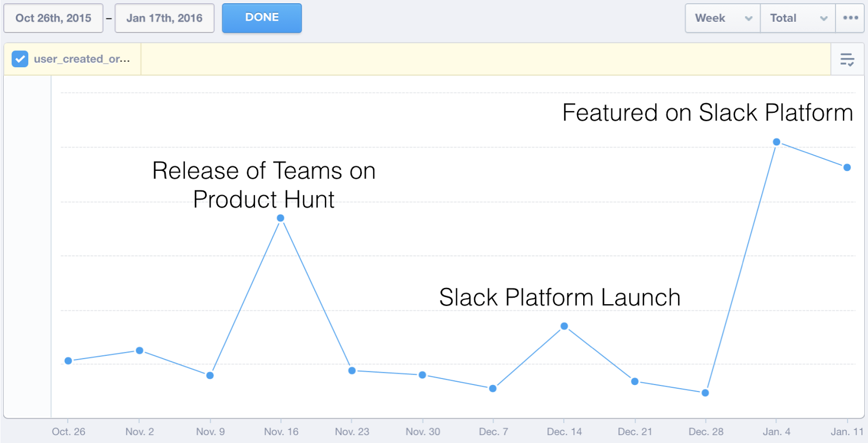Image resolution: width=868 pixels, height=443 pixels.
Task: Select the Oct. 26 data point
Action: pyautogui.click(x=68, y=361)
